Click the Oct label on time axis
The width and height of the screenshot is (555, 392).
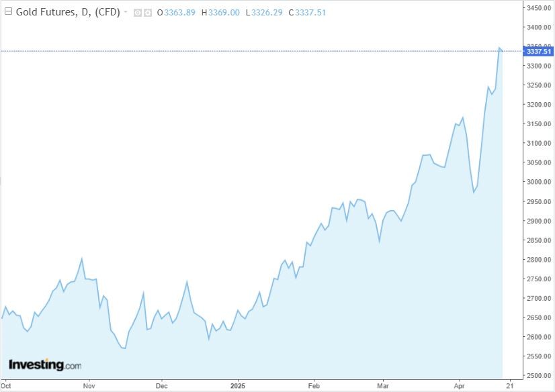tap(7, 386)
